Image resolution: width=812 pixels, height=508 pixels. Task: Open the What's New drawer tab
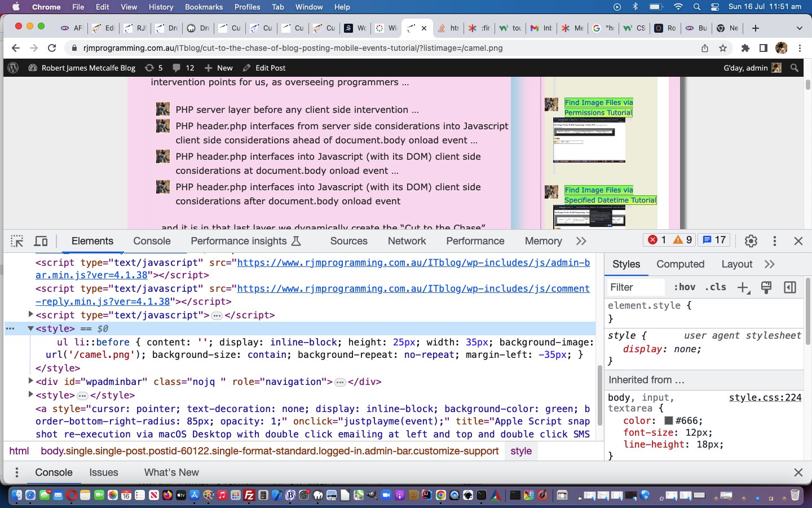(x=171, y=472)
